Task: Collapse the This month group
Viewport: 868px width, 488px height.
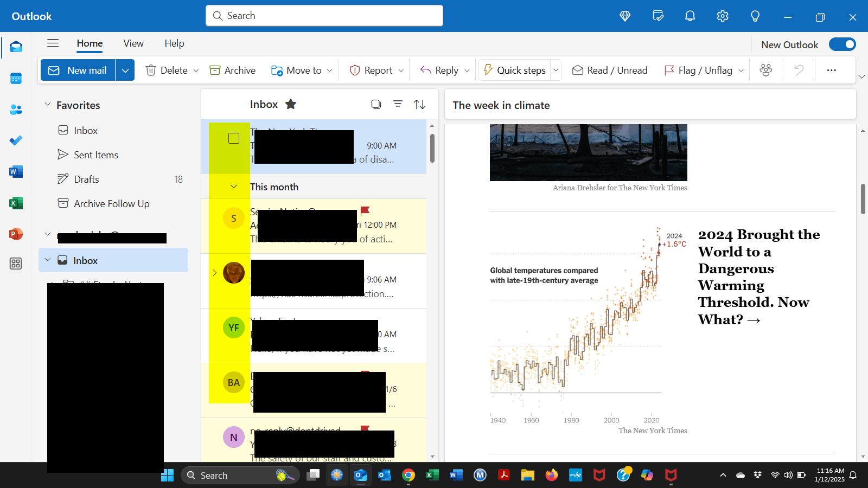Action: coord(234,187)
